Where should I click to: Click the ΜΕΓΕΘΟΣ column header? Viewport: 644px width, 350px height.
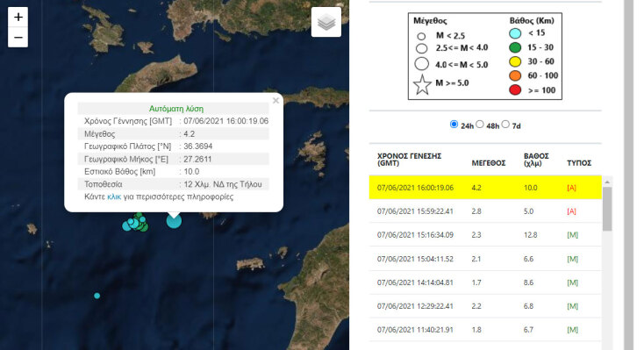(489, 163)
